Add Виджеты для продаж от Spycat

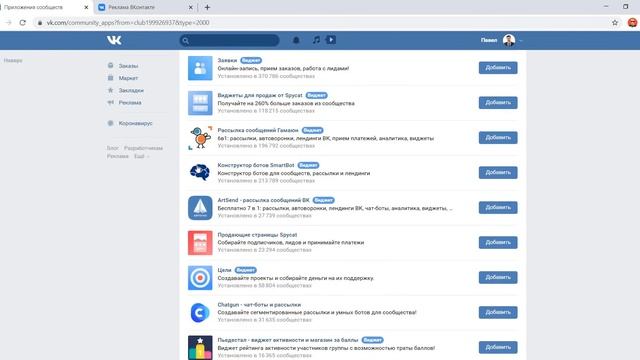pyautogui.click(x=498, y=102)
